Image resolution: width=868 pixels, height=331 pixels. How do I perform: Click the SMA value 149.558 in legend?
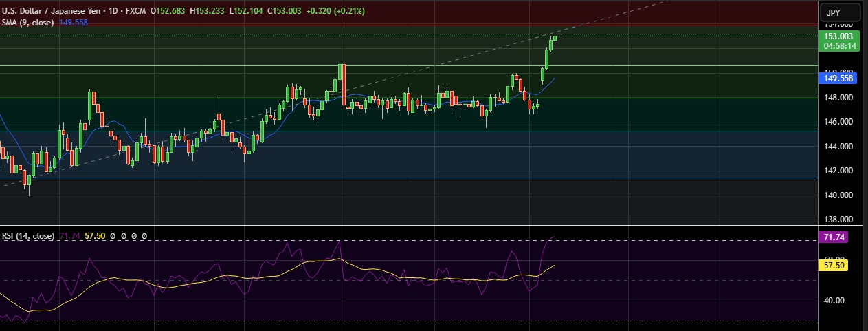click(x=73, y=22)
